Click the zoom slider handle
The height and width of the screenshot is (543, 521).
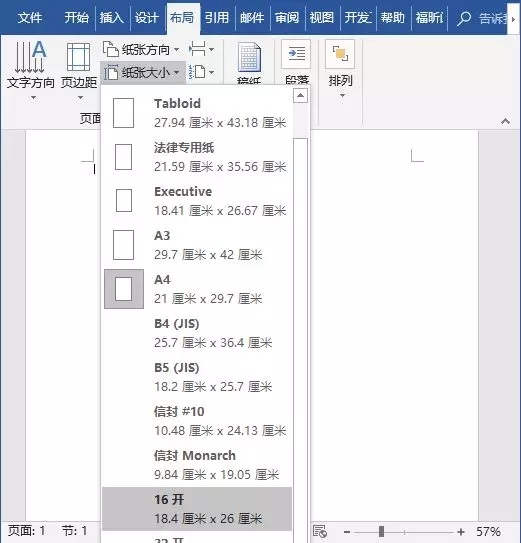click(381, 531)
